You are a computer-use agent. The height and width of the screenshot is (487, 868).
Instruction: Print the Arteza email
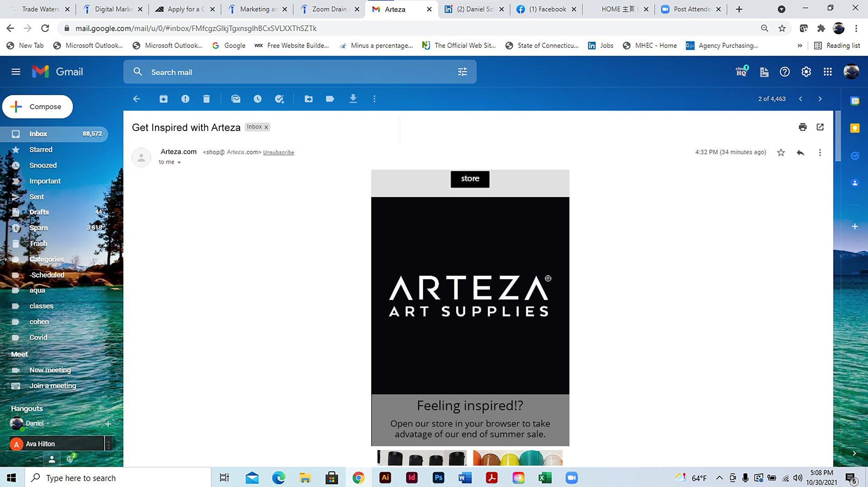(x=803, y=127)
